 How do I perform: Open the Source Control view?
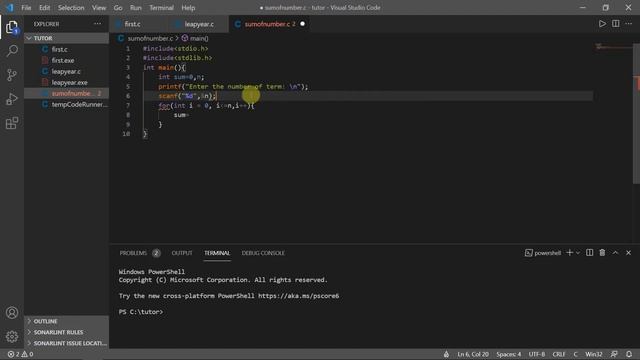tap(12, 75)
